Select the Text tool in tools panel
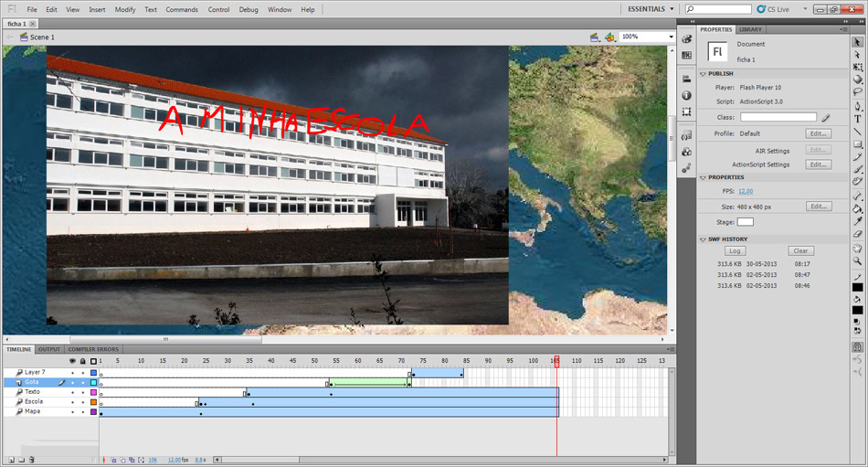Viewport: 868px width, 467px height. pyautogui.click(x=858, y=119)
